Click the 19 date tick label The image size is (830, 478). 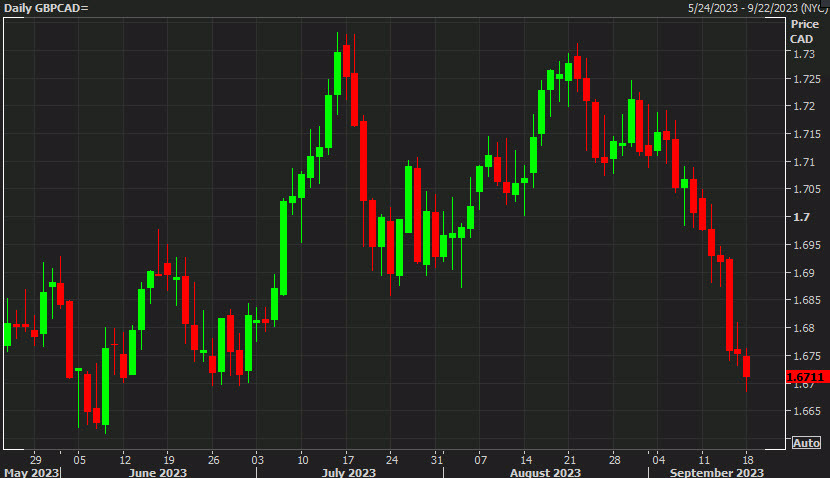click(169, 459)
